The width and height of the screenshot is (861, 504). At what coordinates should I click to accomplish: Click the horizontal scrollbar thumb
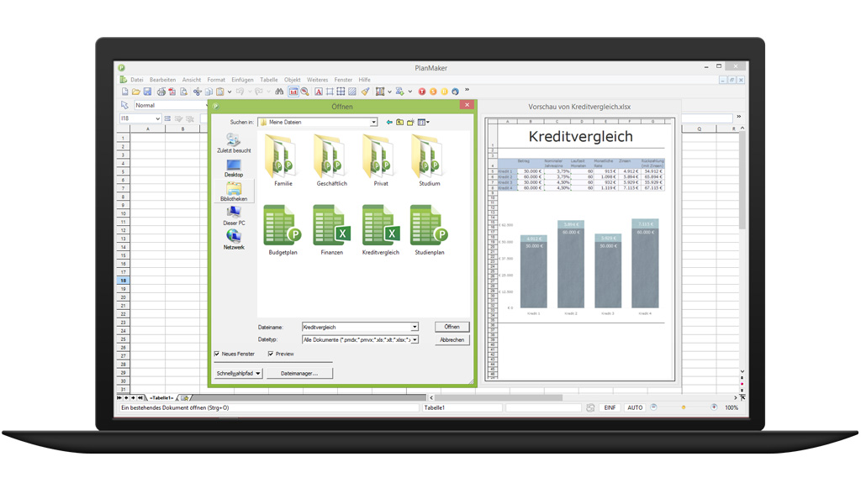[x=499, y=397]
